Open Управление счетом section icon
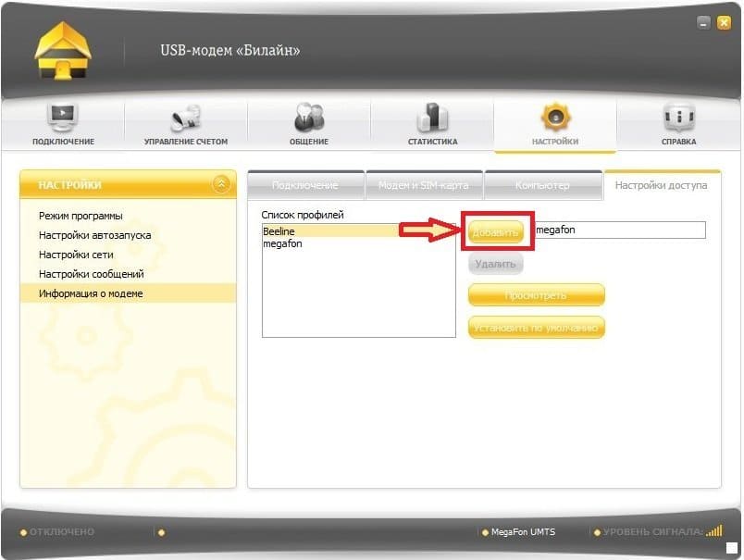Image resolution: width=744 pixels, height=560 pixels. click(186, 118)
